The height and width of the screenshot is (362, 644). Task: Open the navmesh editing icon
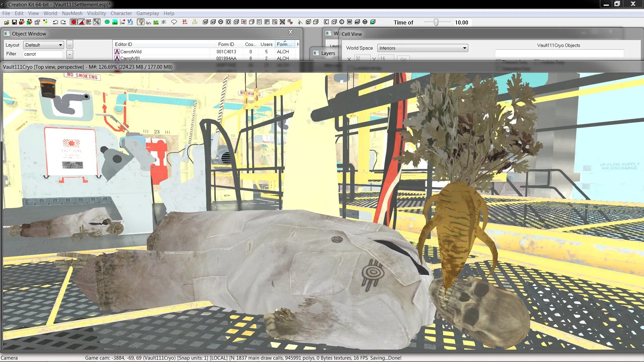pos(184,22)
